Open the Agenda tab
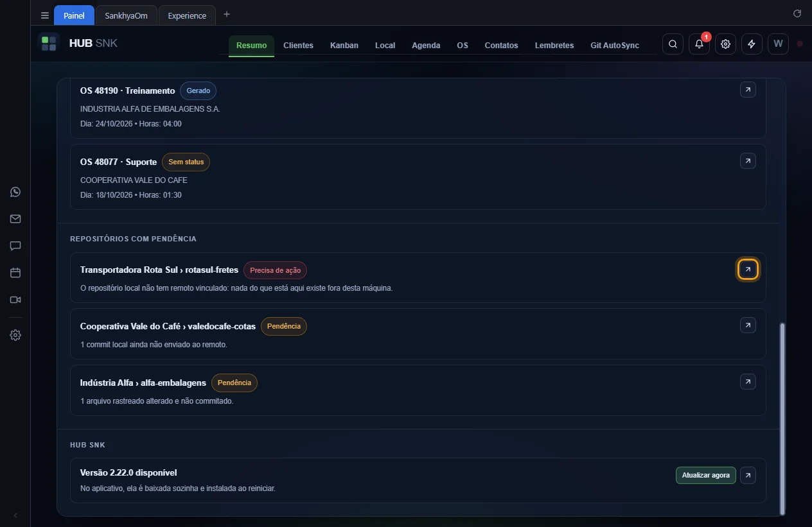This screenshot has width=812, height=527. pyautogui.click(x=426, y=46)
